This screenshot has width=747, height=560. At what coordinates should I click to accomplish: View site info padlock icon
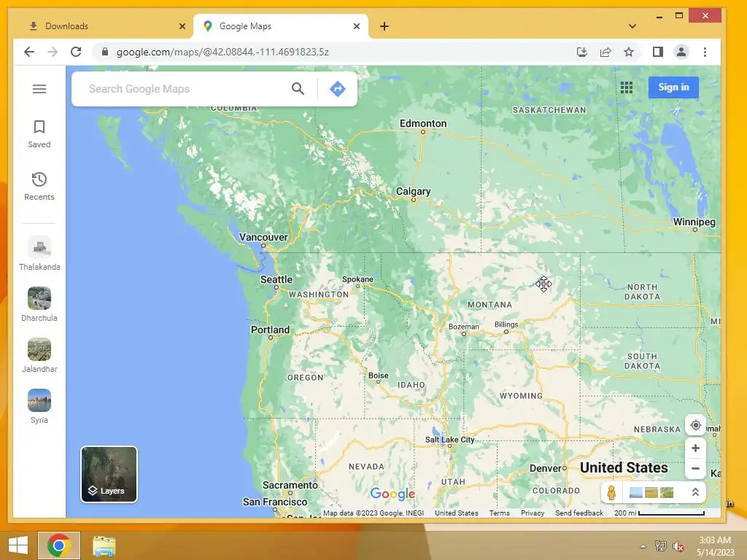click(x=105, y=52)
